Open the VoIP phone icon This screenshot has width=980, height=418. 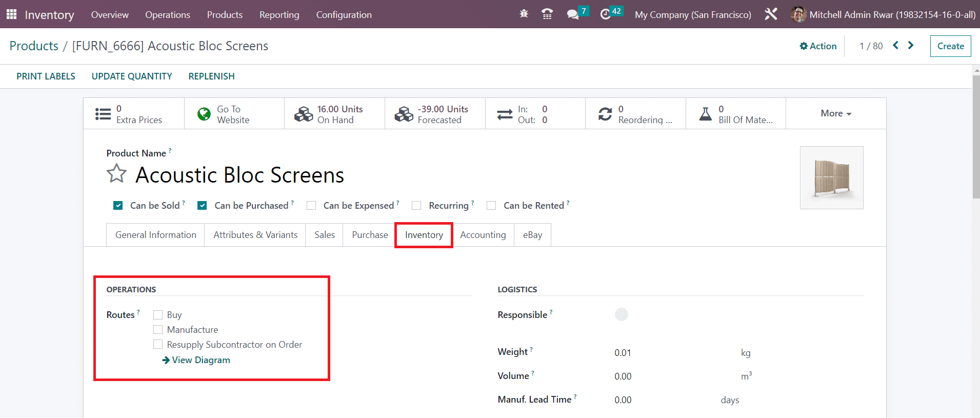pyautogui.click(x=547, y=14)
